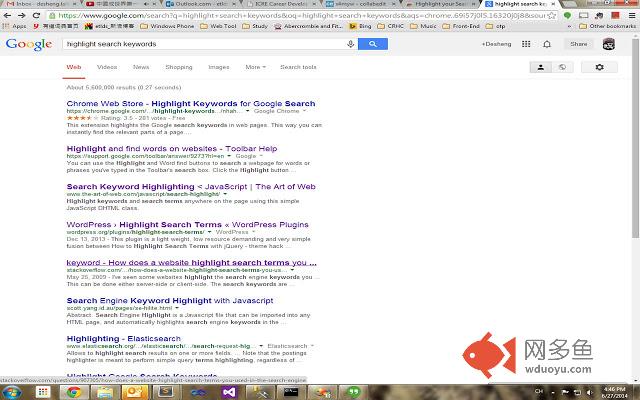This screenshot has width=640, height=400.
Task: Open the stackoverflow keyword highlight result
Action: click(x=191, y=262)
